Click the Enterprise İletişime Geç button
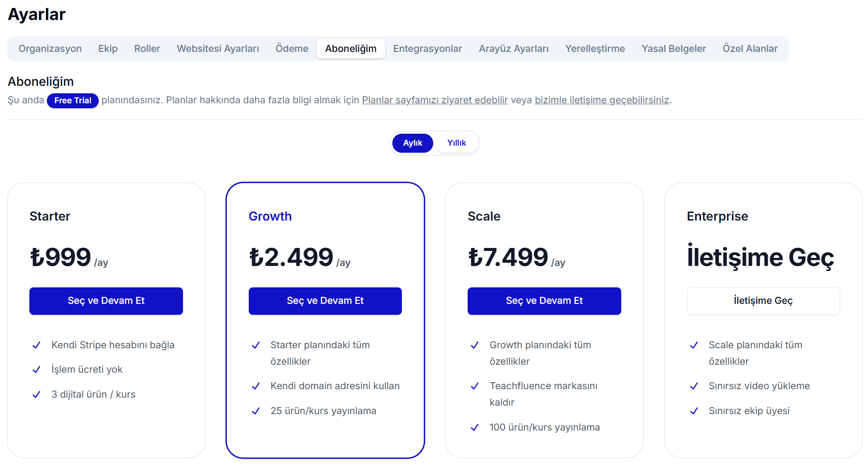 coord(763,301)
